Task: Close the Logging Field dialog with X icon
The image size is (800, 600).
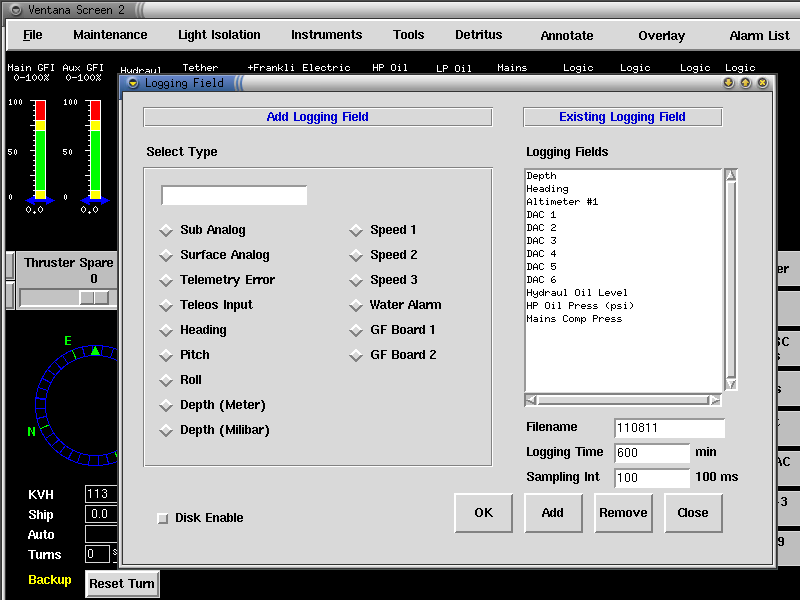Action: tap(762, 83)
